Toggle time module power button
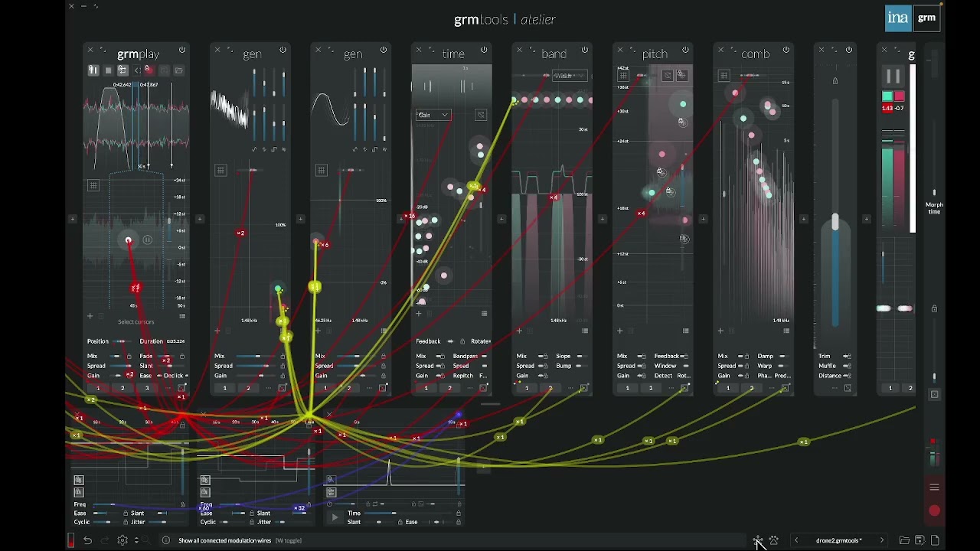The width and height of the screenshot is (980, 551). click(x=484, y=50)
